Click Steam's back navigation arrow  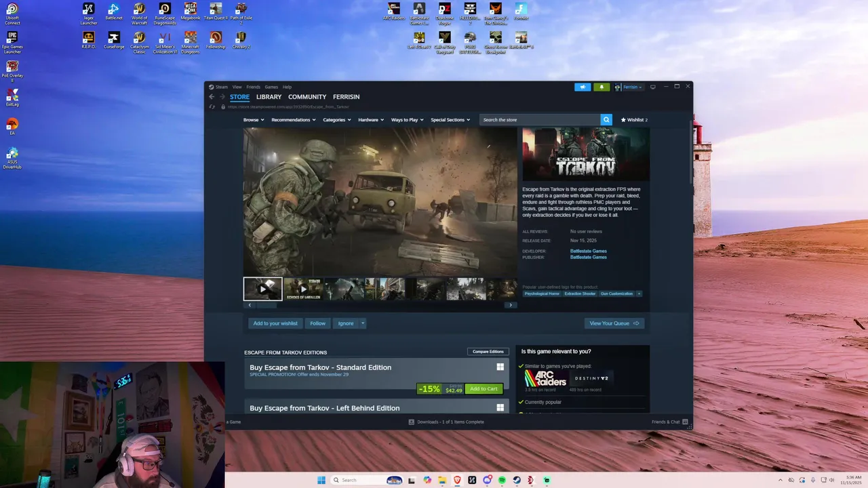point(212,97)
